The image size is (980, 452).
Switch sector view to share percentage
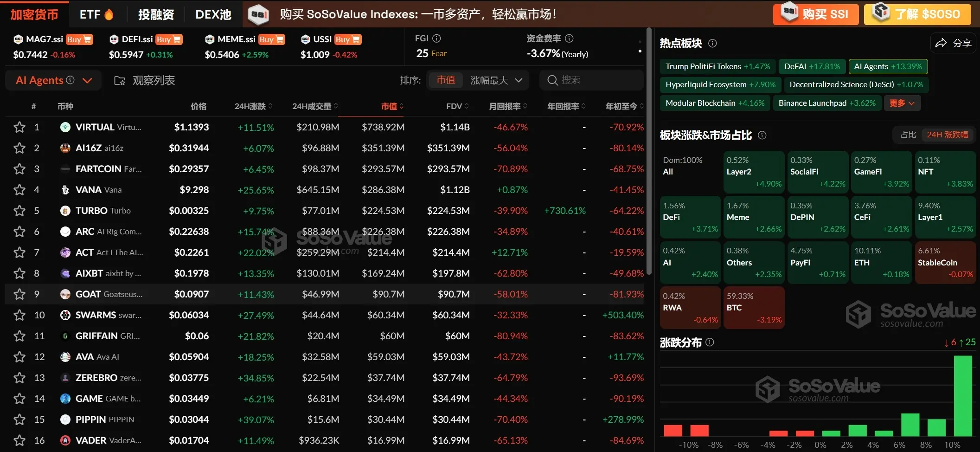pos(908,135)
